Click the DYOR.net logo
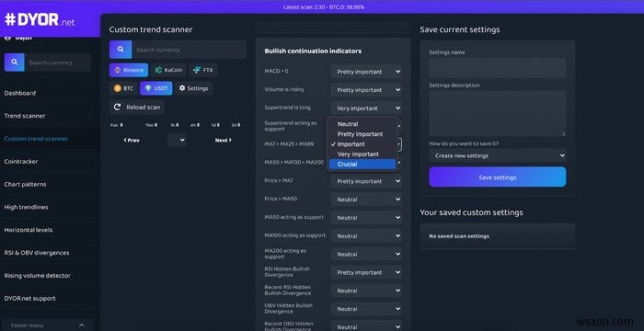 tap(40, 19)
